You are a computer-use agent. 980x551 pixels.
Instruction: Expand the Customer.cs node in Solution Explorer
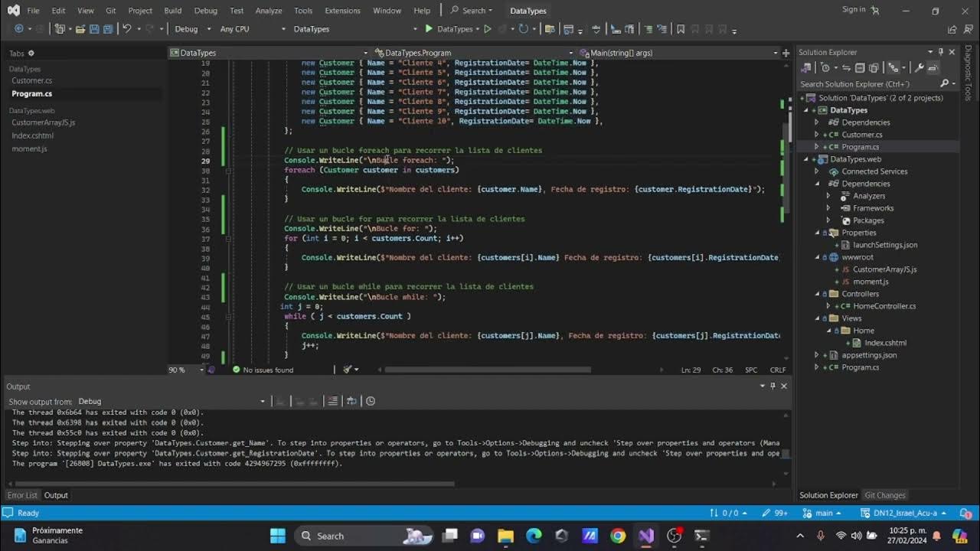816,135
